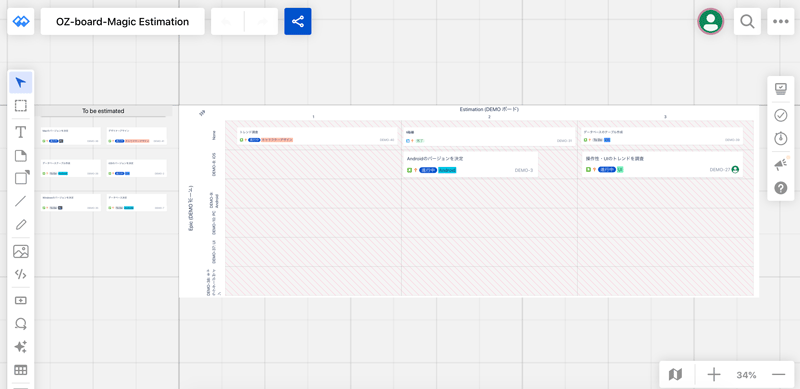The height and width of the screenshot is (389, 800).
Task: Click estimation column header 1
Action: tap(313, 117)
